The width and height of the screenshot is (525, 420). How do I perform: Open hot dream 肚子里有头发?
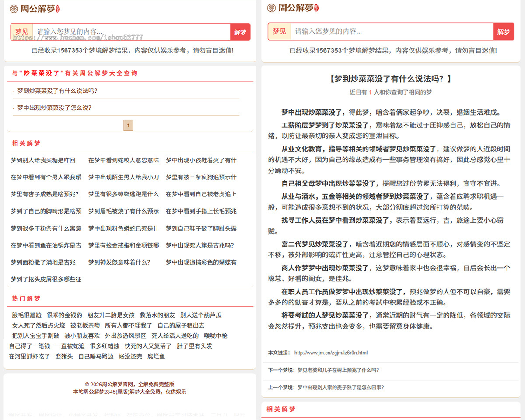tap(195, 346)
